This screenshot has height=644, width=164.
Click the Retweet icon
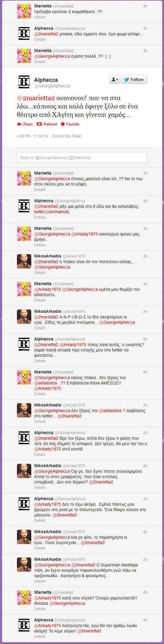39,124
